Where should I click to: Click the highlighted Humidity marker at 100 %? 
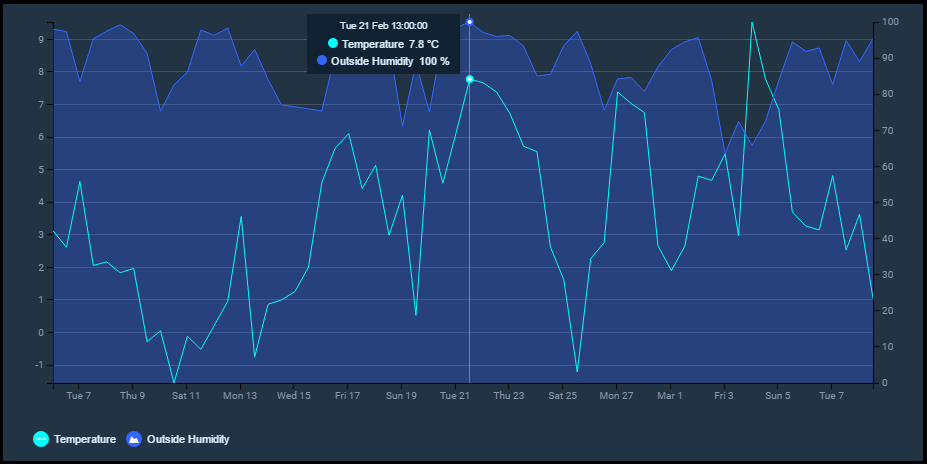click(x=469, y=22)
